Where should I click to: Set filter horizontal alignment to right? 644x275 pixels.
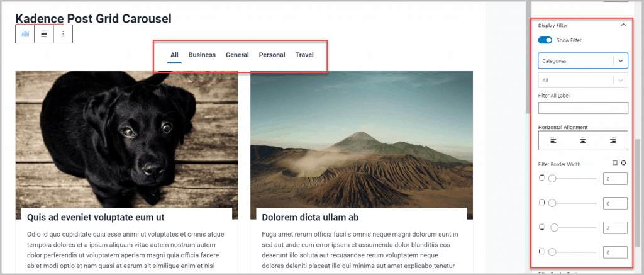point(613,140)
